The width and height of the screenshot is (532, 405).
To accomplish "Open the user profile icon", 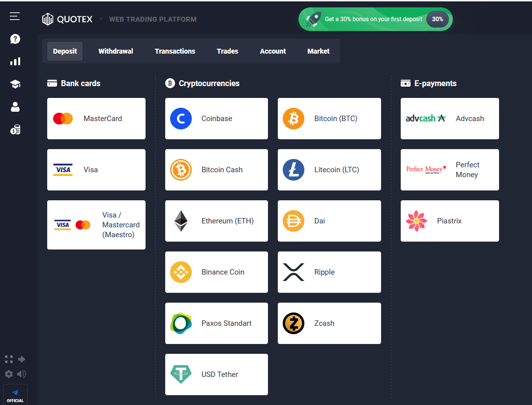I will (15, 107).
